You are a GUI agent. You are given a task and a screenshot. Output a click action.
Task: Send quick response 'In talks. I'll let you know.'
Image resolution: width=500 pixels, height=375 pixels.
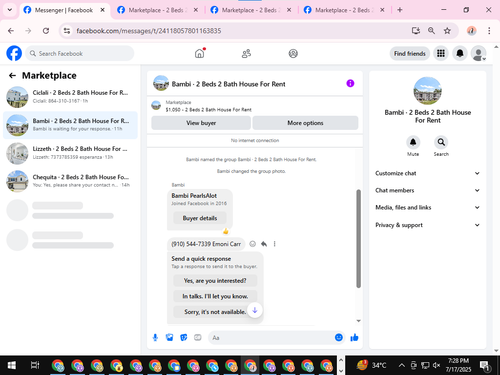[215, 296]
